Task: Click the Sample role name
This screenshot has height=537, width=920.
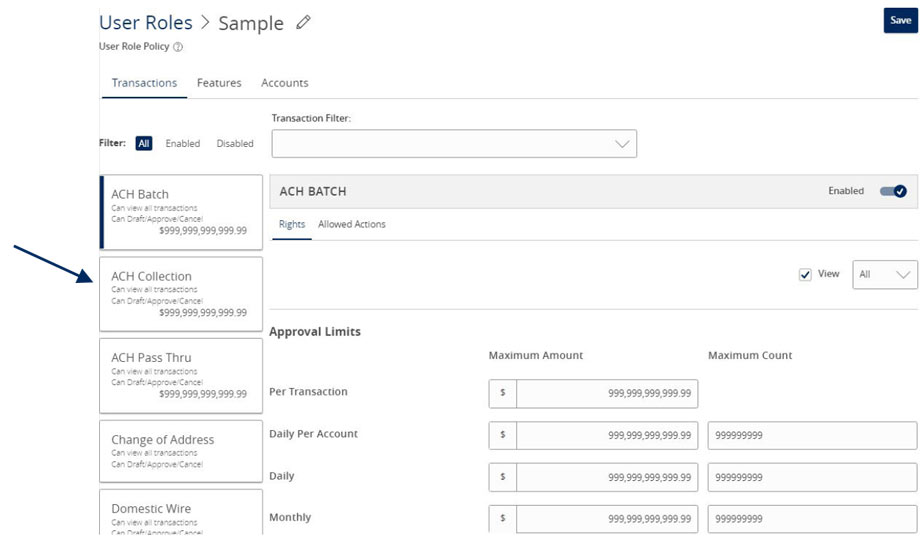Action: (251, 23)
